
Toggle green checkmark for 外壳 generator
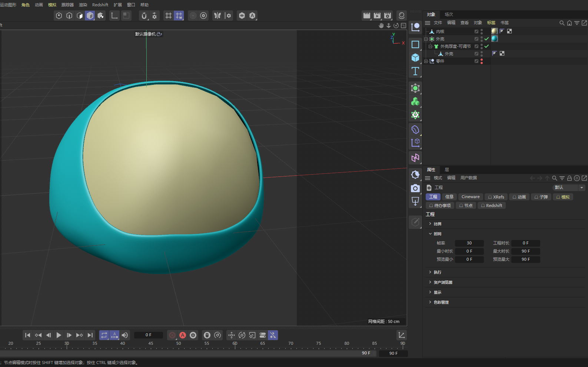click(x=487, y=39)
